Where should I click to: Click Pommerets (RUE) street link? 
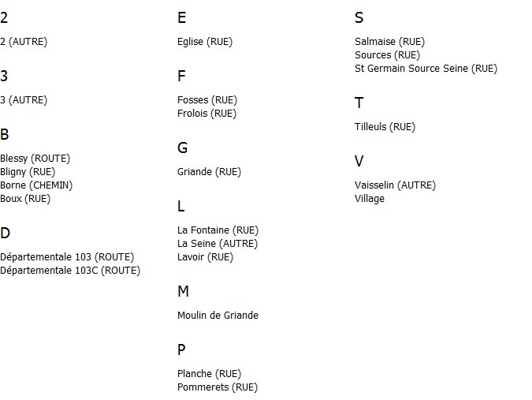tap(218, 387)
